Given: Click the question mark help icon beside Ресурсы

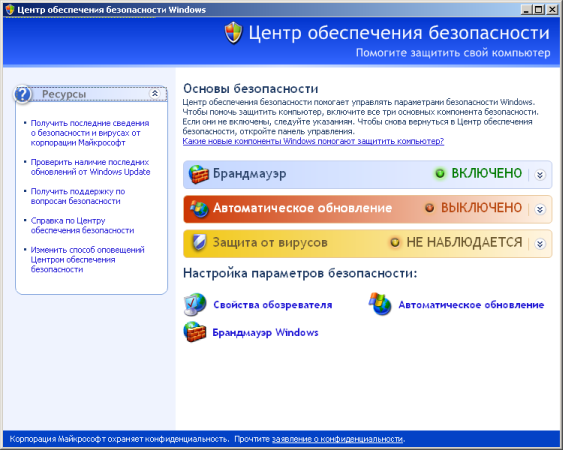Looking at the screenshot, I should point(23,94).
